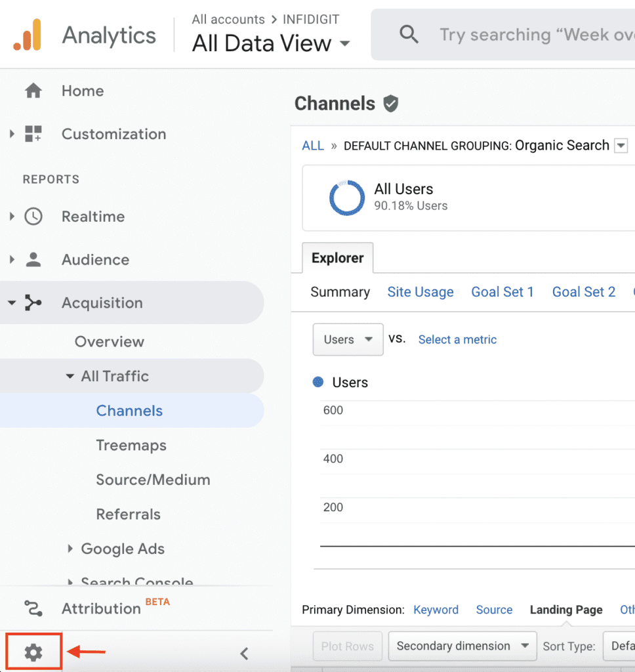
Task: Click the Try searching input field
Action: tap(525, 34)
